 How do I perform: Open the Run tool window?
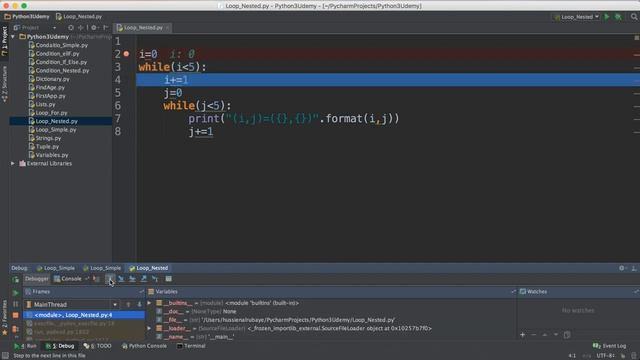coord(25,346)
